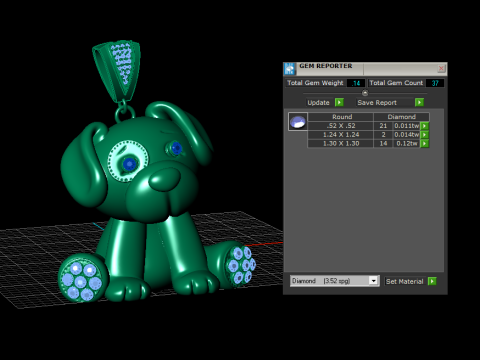Click the Total Gem Count label
Viewport: 480px width, 360px height.
coord(396,83)
